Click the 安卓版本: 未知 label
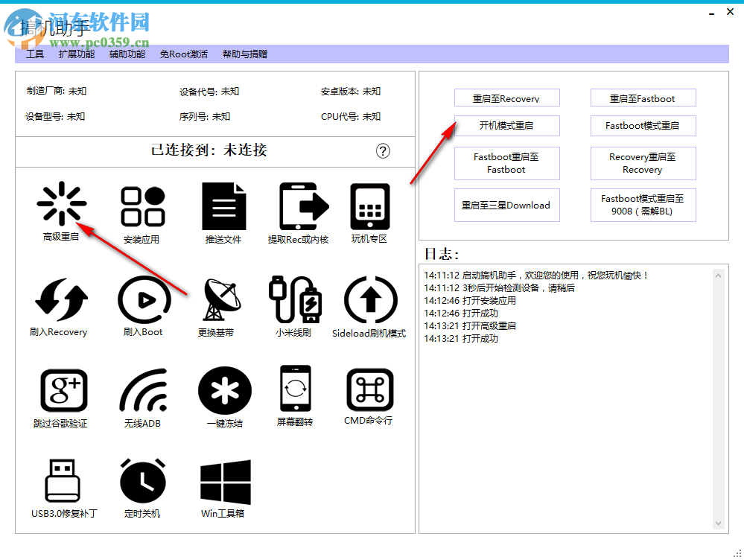The image size is (744, 560). point(351,92)
